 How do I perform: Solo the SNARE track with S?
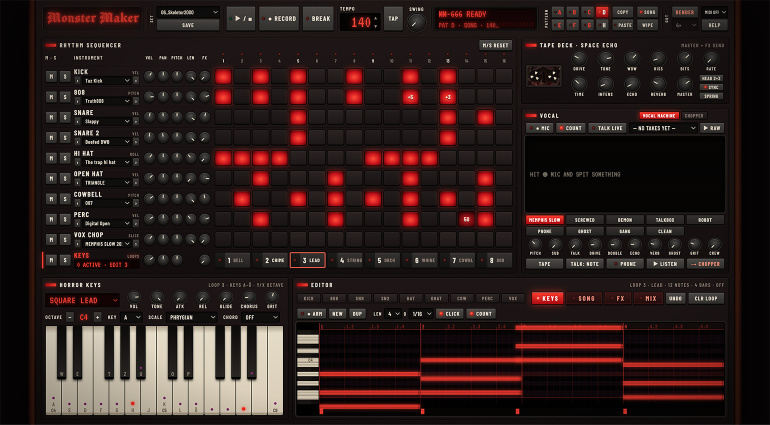point(65,117)
